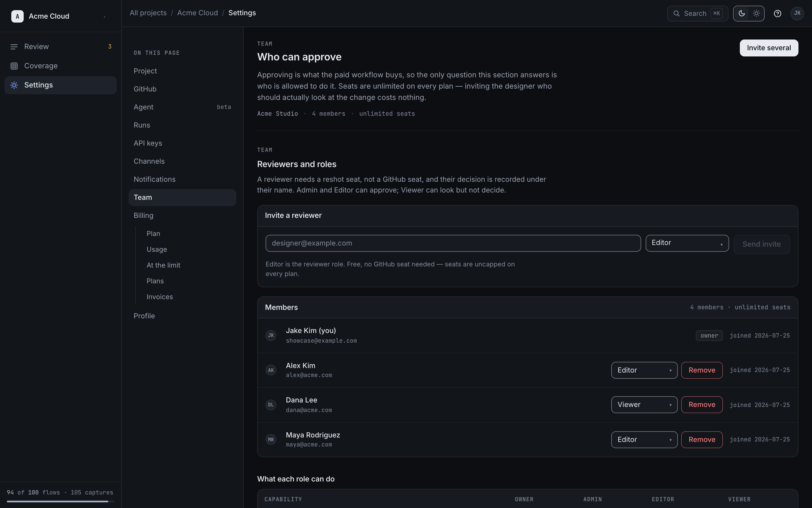The height and width of the screenshot is (508, 812).
Task: Click Maya Rodriguez's MR avatar
Action: (271, 439)
